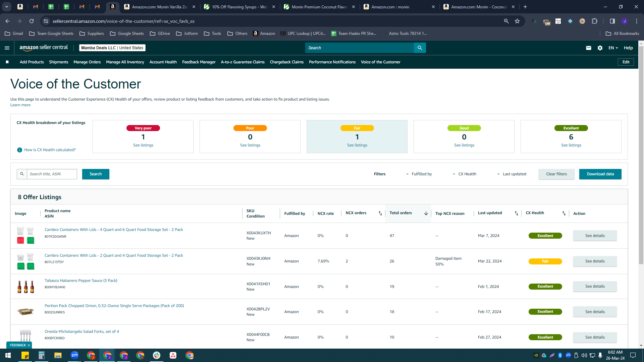This screenshot has width=644, height=362.
Task: Open the Seller Central hamburger menu
Action: pos(7,48)
